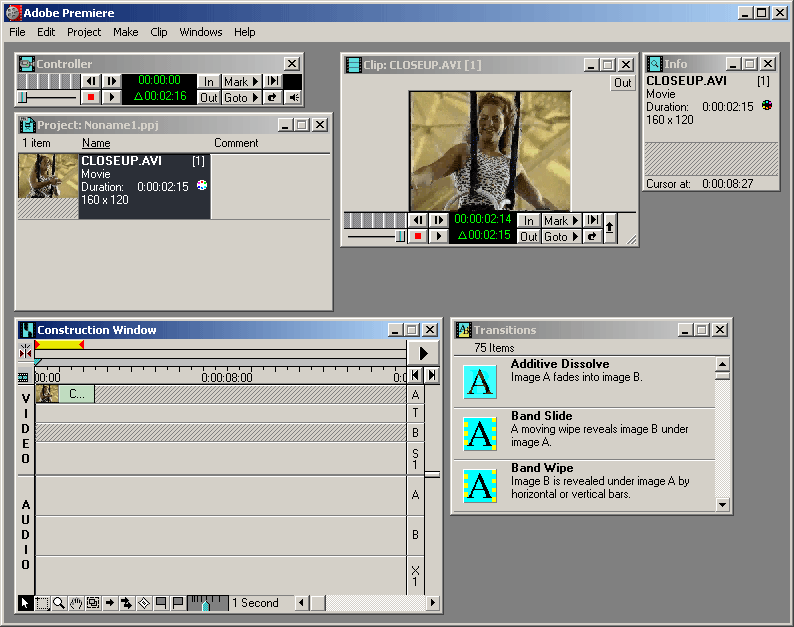Viewport: 794px width, 627px height.
Task: Select the Out Point flag tool
Action: [178, 603]
